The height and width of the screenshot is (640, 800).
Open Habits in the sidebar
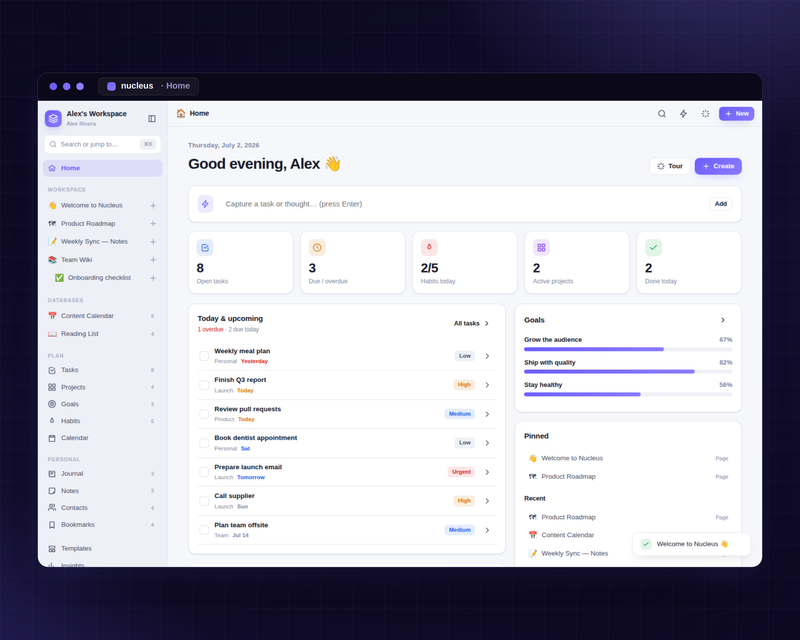point(103,421)
